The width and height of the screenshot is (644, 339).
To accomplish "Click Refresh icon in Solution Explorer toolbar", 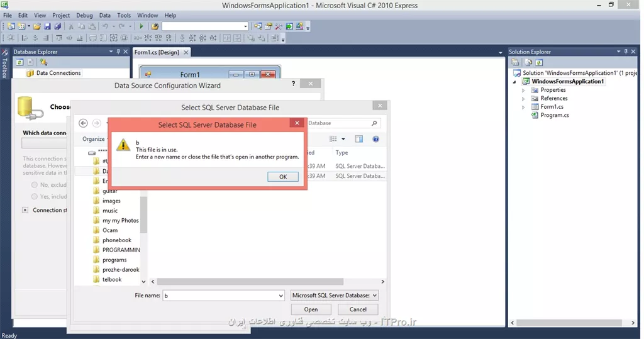I will [539, 62].
